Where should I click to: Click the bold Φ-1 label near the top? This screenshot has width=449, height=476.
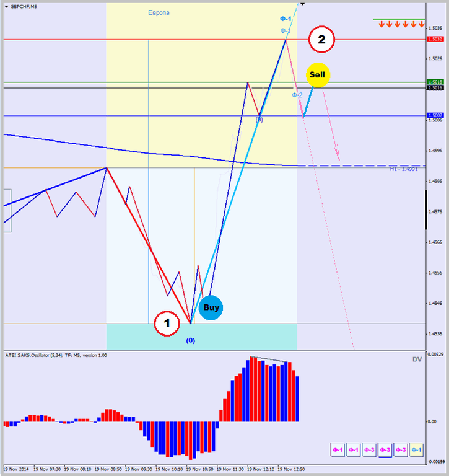[286, 19]
